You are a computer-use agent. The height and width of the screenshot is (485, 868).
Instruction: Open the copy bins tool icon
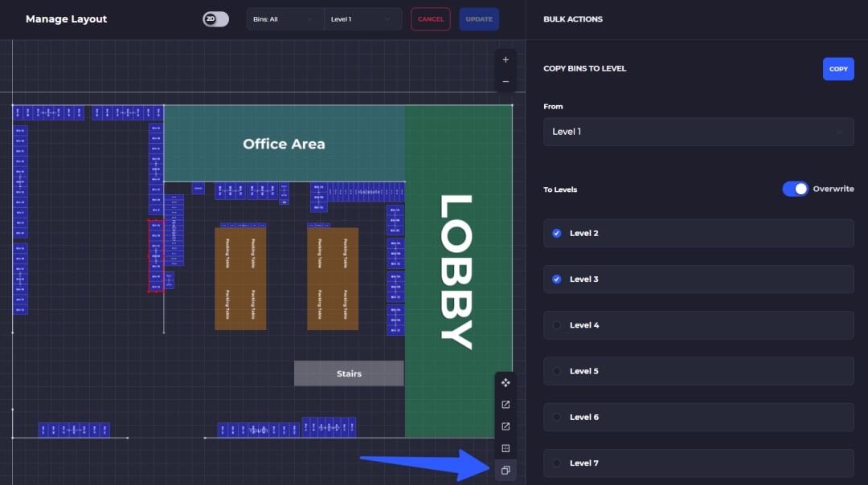pos(506,471)
